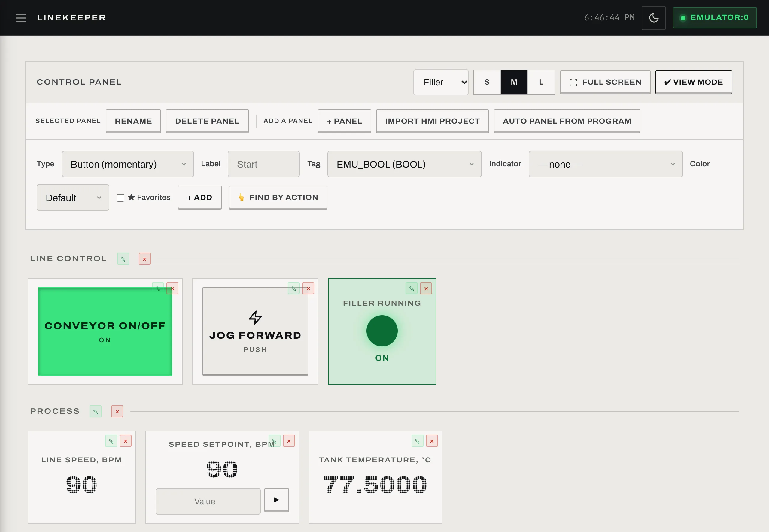Edit the Line Control section title
The width and height of the screenshot is (769, 532).
(123, 259)
